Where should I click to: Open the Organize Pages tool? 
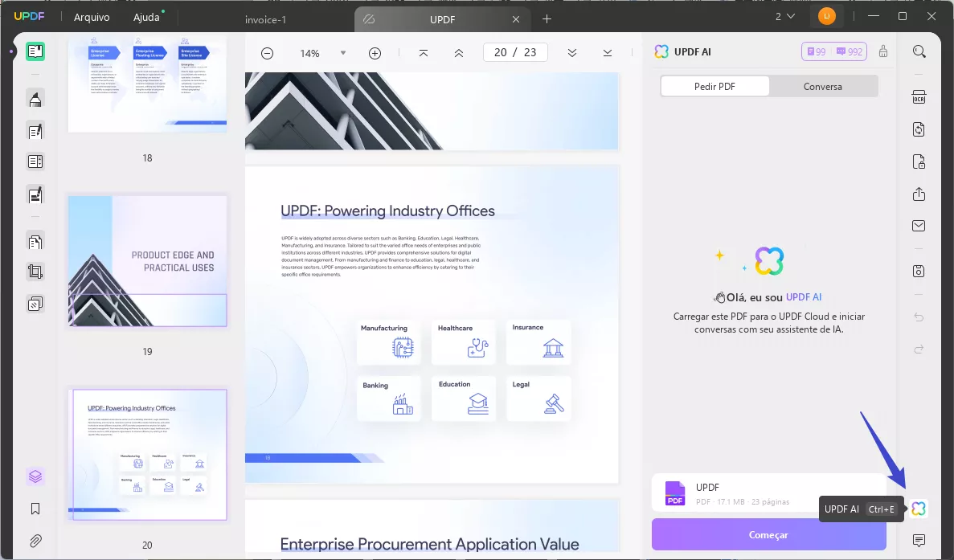click(x=35, y=241)
